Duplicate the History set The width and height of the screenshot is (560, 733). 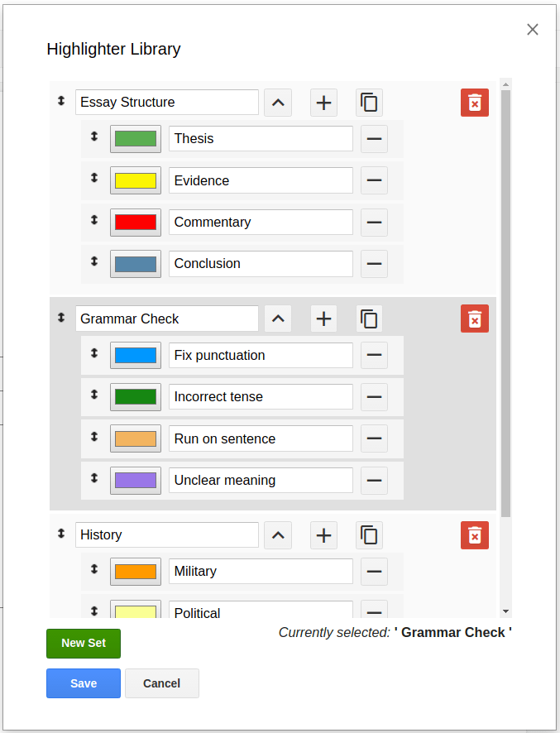(x=369, y=535)
